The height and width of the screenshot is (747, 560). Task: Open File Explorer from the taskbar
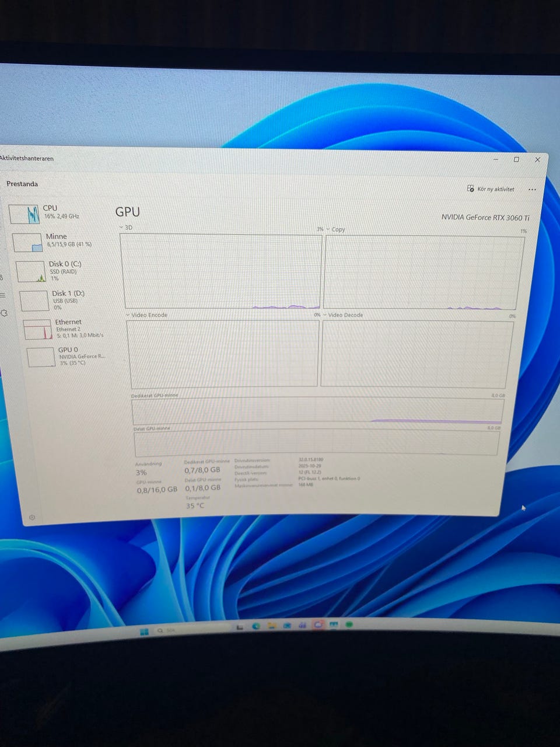[x=272, y=626]
